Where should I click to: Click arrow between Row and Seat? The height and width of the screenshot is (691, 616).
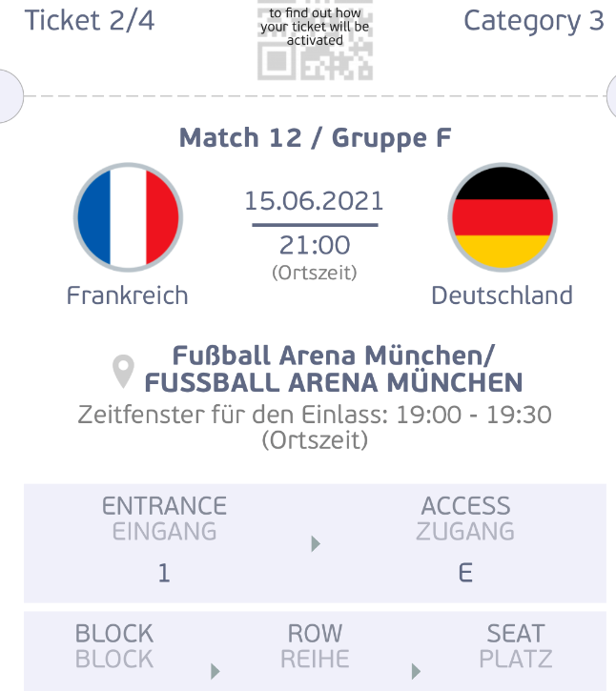(x=416, y=671)
